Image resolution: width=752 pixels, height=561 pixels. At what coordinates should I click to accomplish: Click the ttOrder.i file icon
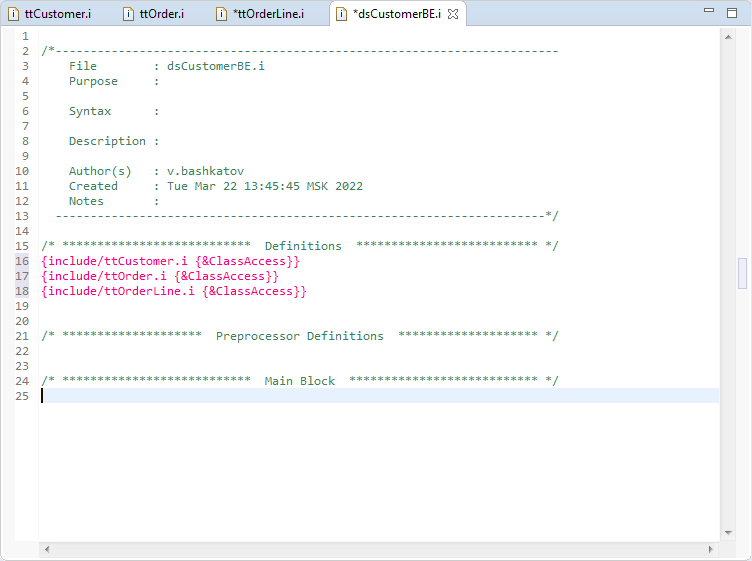click(129, 14)
